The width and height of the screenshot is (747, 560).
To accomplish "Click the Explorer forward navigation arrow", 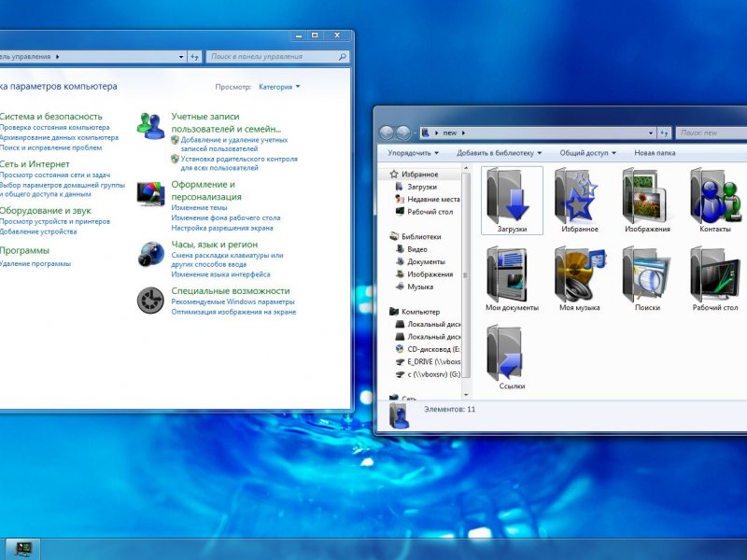I will click(403, 133).
